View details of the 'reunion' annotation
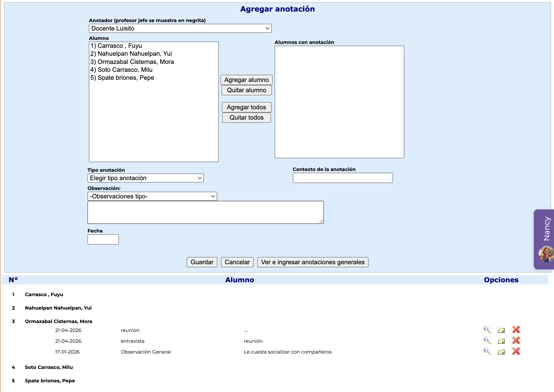This screenshot has height=392, width=554. point(487,330)
